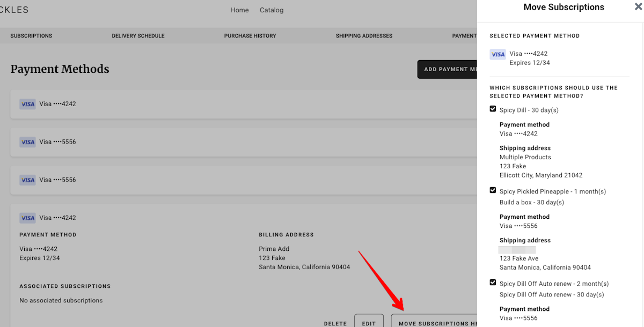This screenshot has height=327, width=644.
Task: View the Purchase History tab
Action: pyautogui.click(x=250, y=36)
